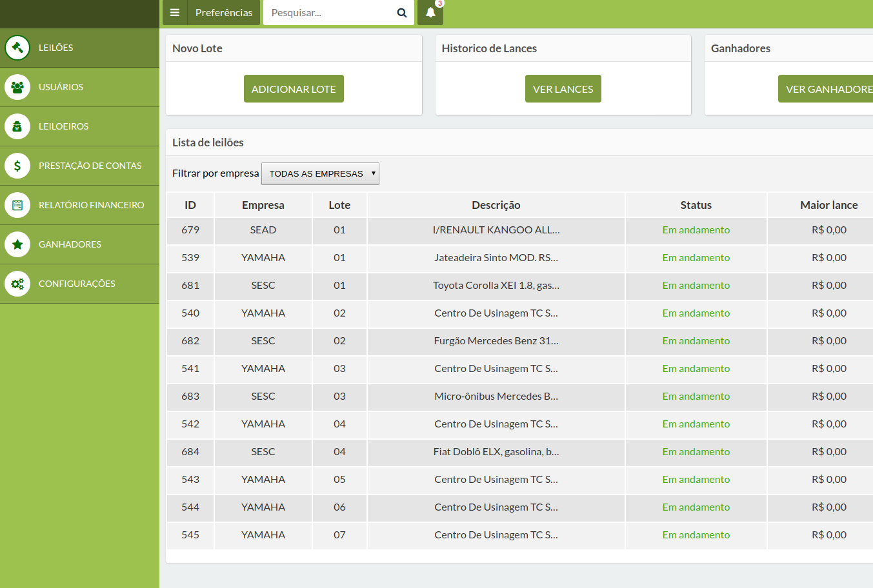
Task: Select row with ID 679
Action: [x=520, y=230]
